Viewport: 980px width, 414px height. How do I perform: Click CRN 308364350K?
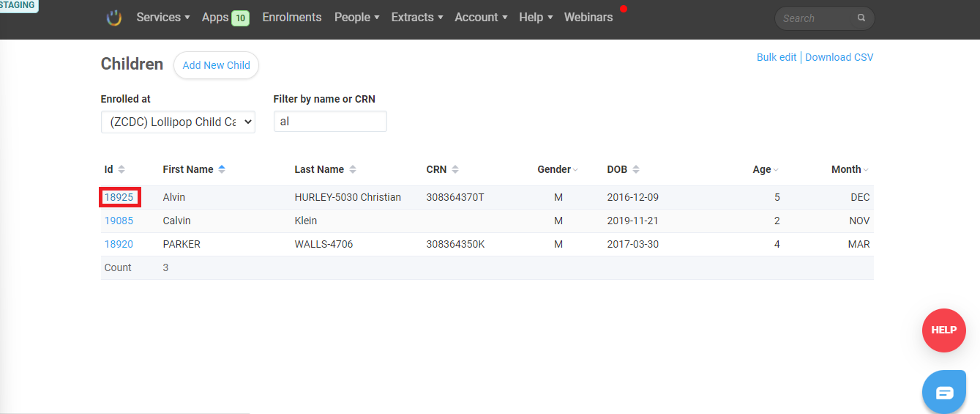pos(455,244)
